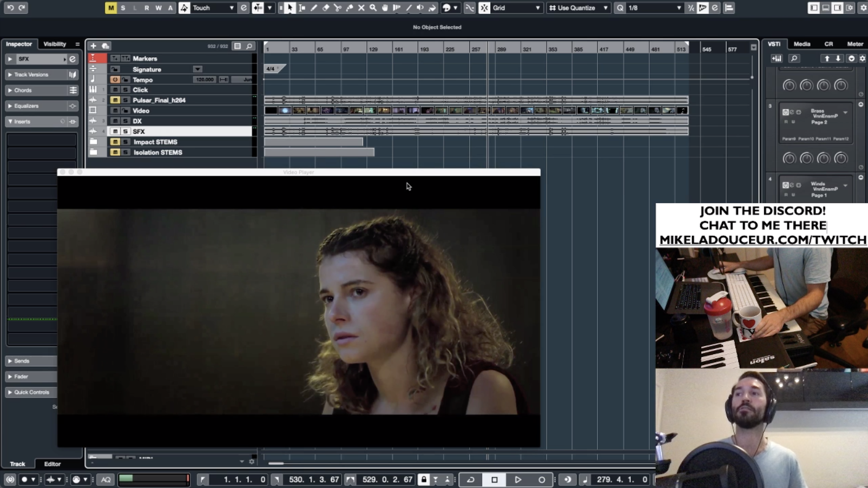Viewport: 868px width, 488px height.
Task: Click the Iterative Quantize Q icon
Action: tap(620, 8)
